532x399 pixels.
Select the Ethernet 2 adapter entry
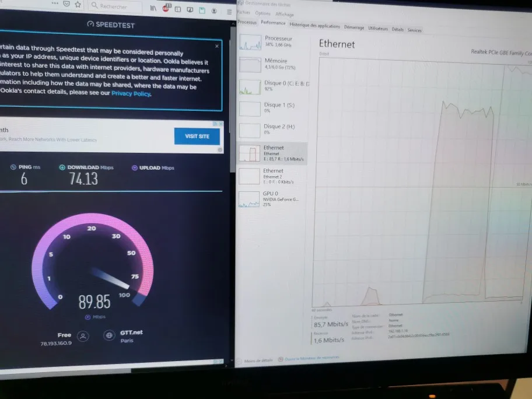coord(272,176)
